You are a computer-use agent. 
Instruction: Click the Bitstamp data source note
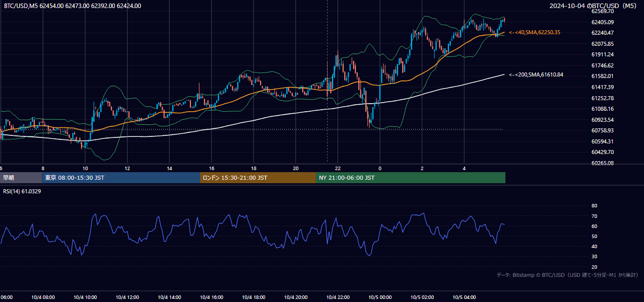(x=567, y=275)
